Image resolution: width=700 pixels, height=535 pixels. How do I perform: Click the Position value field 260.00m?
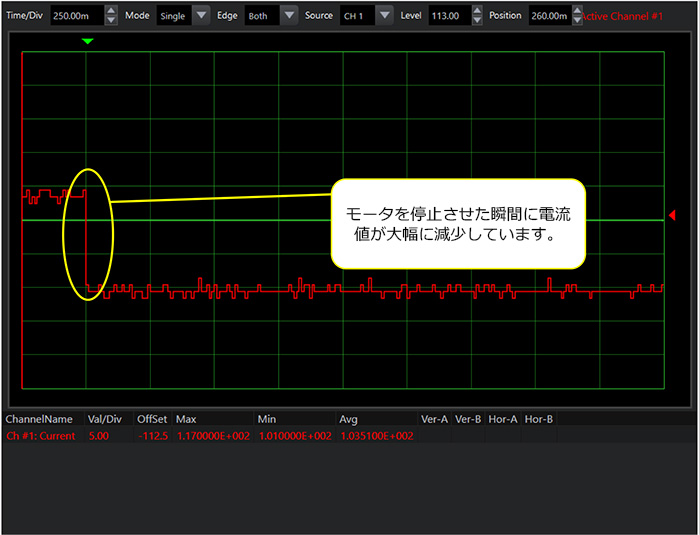tap(550, 16)
